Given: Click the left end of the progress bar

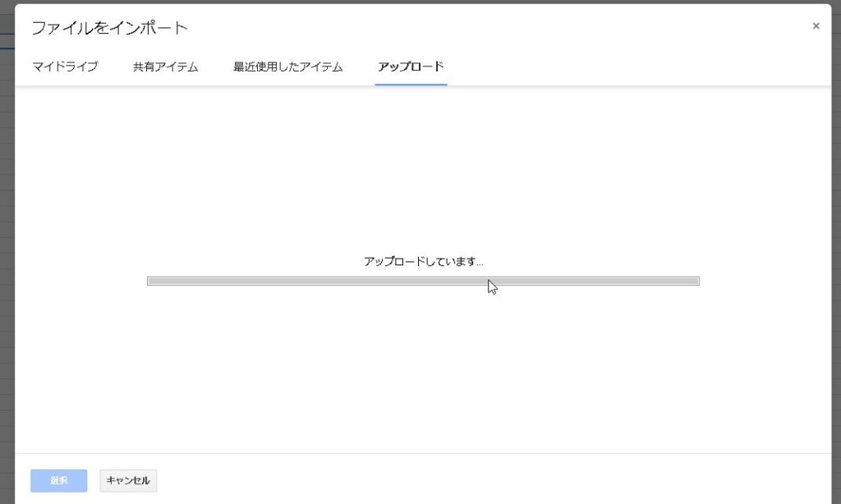Looking at the screenshot, I should point(152,281).
